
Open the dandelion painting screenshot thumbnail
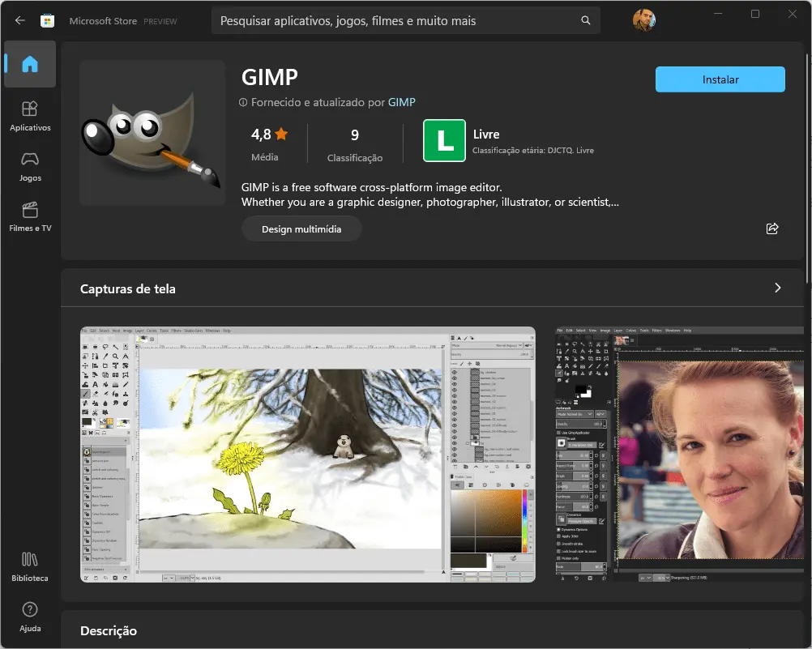coord(307,454)
